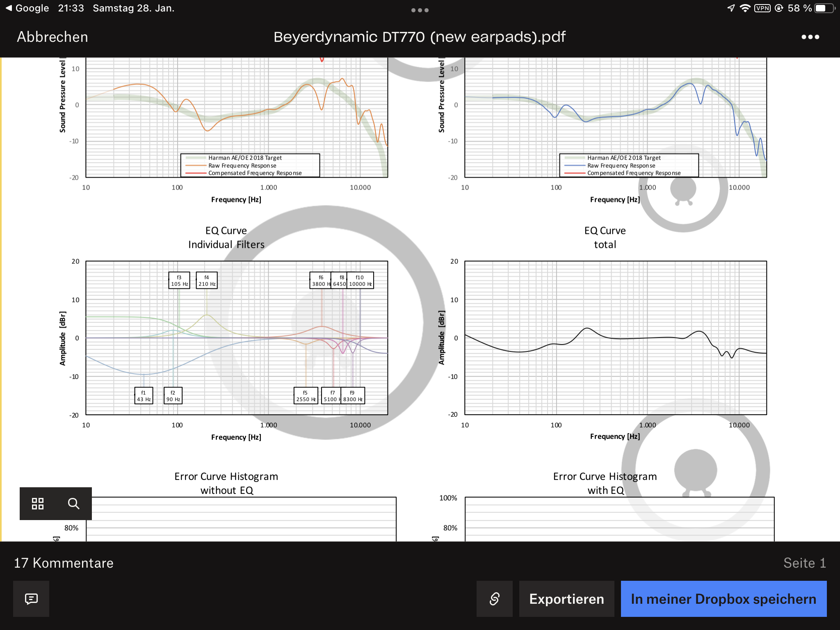Tap the black EQ total curve chart
The image size is (840, 630).
[615, 338]
